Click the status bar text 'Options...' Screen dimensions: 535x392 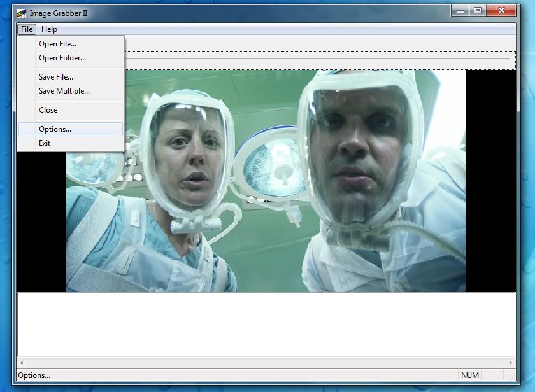coord(34,375)
